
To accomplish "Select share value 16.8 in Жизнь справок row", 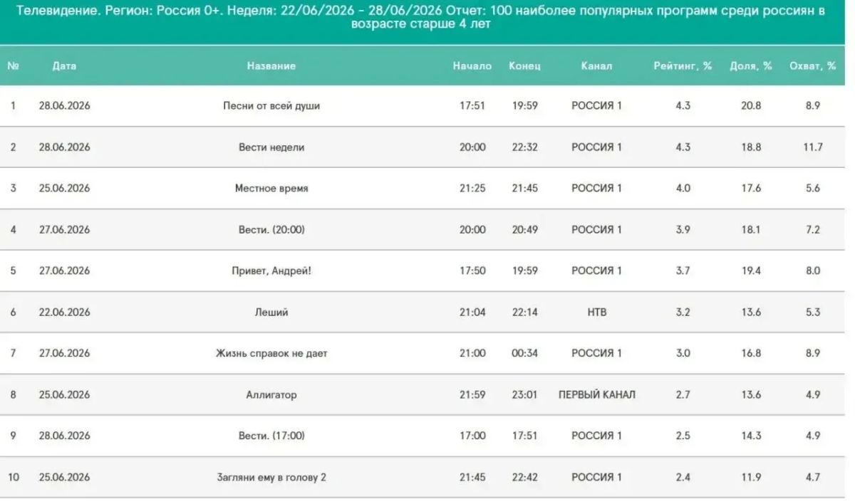I will (751, 353).
